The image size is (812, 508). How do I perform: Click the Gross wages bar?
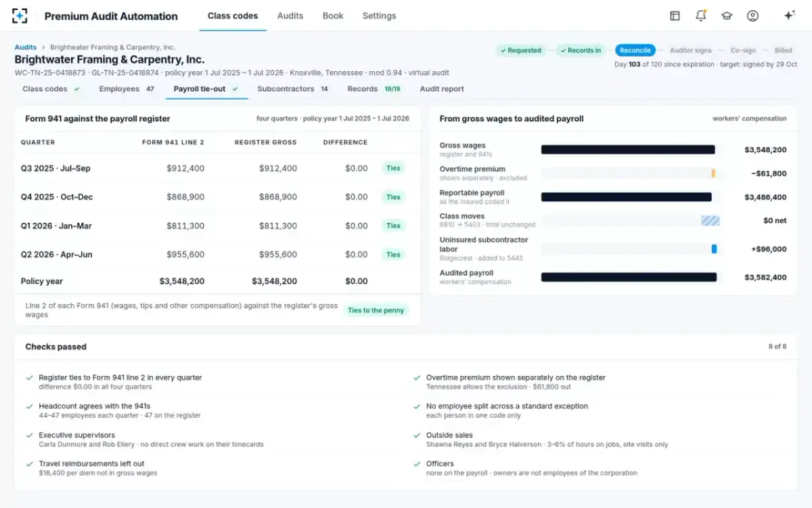point(628,150)
